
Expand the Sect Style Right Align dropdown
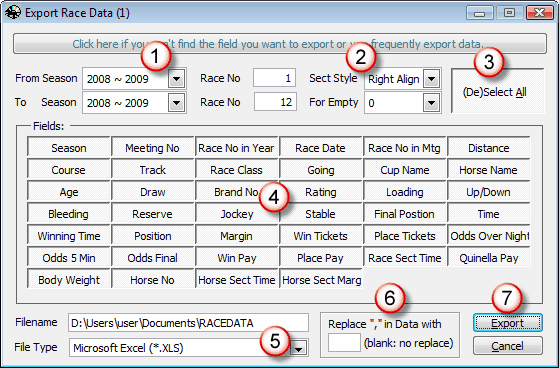431,79
